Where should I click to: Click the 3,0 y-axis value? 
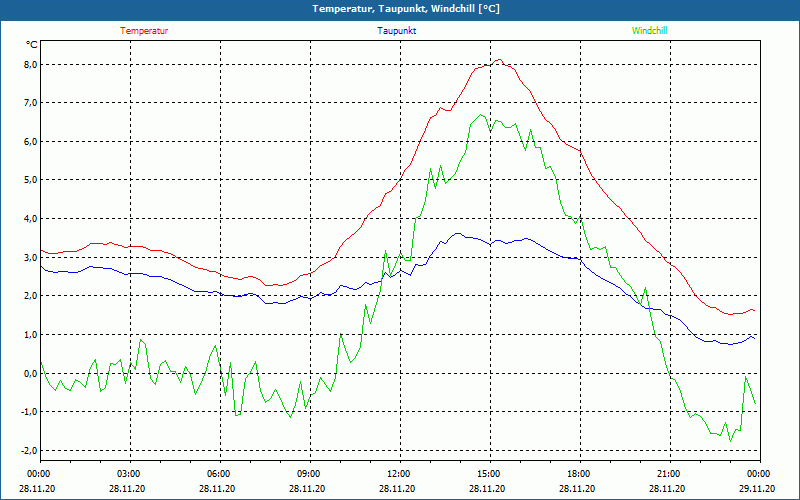pyautogui.click(x=30, y=257)
